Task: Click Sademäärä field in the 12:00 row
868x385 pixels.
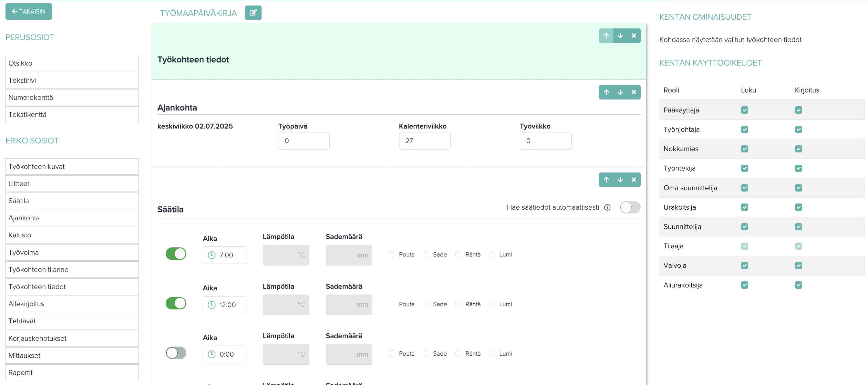Action: [x=349, y=305]
